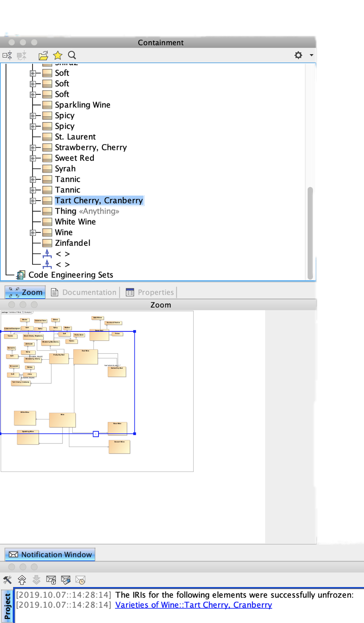Switch to the Properties tab
364x623 pixels.
pyautogui.click(x=150, y=292)
